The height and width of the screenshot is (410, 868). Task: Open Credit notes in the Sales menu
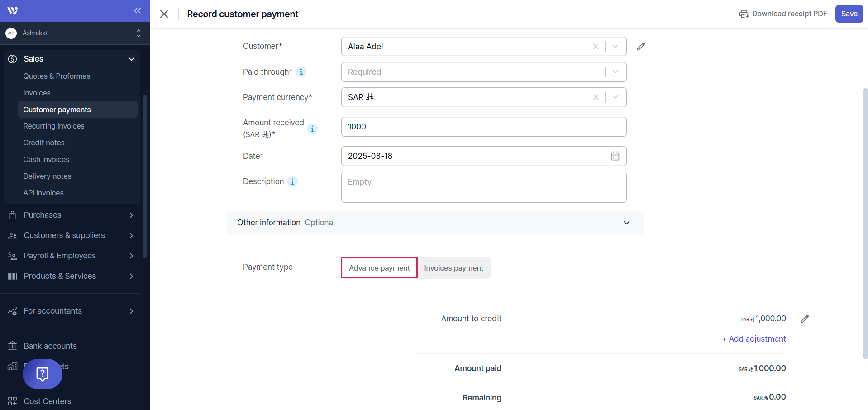[44, 143]
